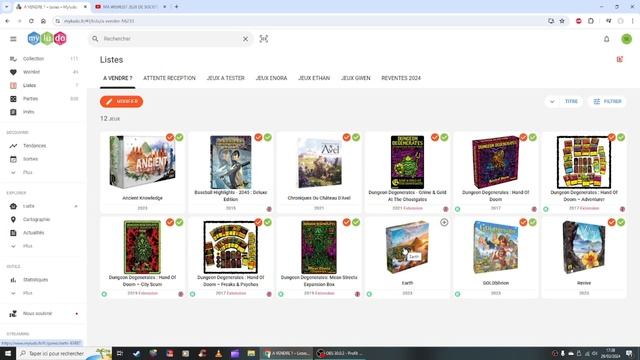Image resolution: width=640 pixels, height=360 pixels.
Task: Click the search magnifier icon
Action: [95, 39]
